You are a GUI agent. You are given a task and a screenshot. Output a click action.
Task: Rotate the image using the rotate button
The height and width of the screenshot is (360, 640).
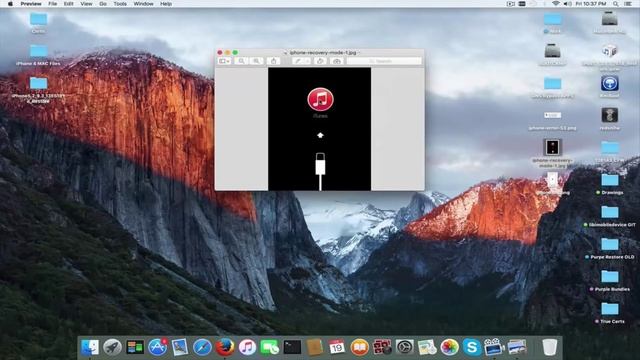point(320,61)
